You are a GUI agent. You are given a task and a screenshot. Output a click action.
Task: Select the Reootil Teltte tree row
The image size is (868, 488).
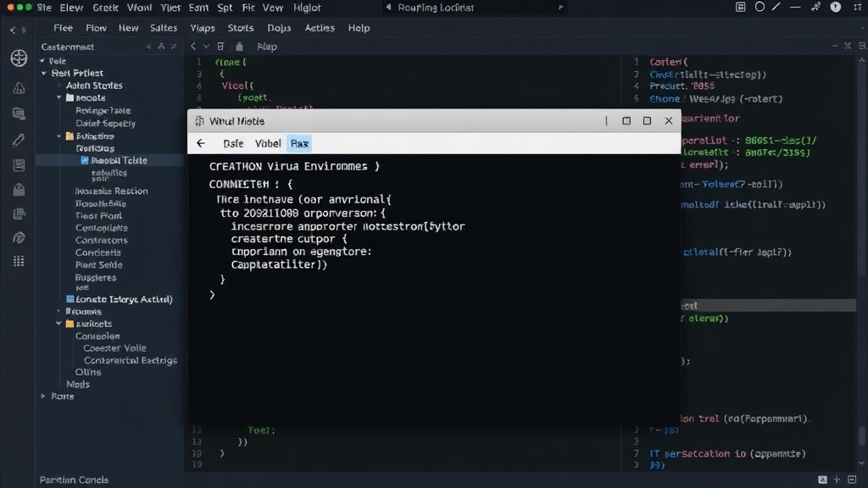coord(109,160)
